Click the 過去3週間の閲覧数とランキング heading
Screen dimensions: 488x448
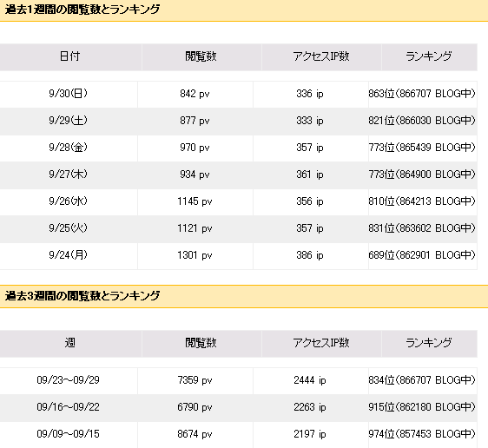coord(82,296)
